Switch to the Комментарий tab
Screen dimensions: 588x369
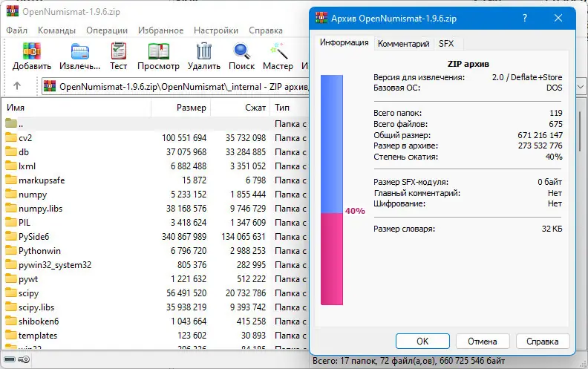(403, 44)
